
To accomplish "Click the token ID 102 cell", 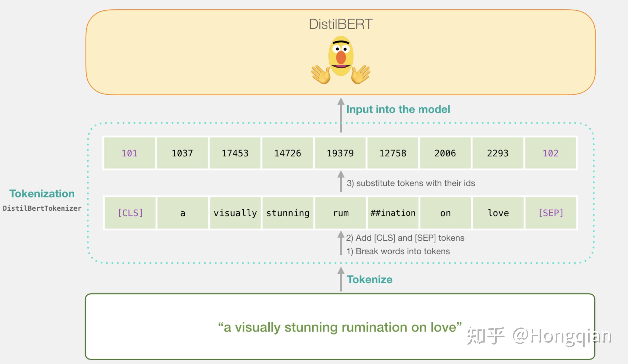I will tap(550, 153).
